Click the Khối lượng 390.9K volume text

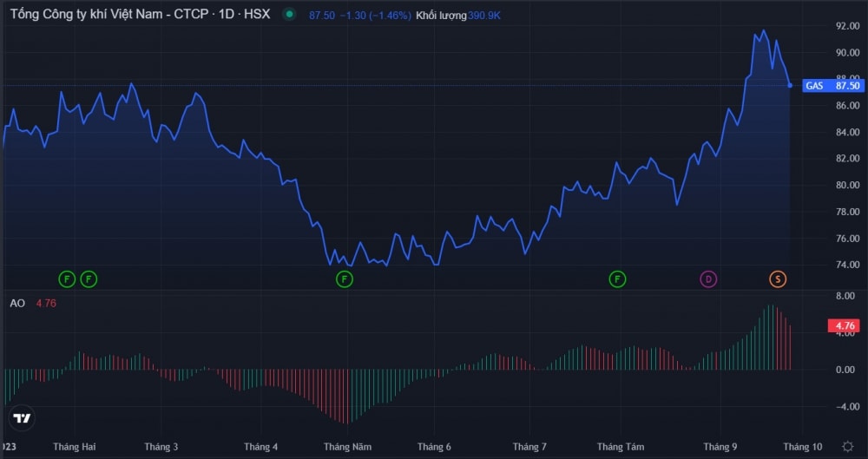click(x=457, y=16)
